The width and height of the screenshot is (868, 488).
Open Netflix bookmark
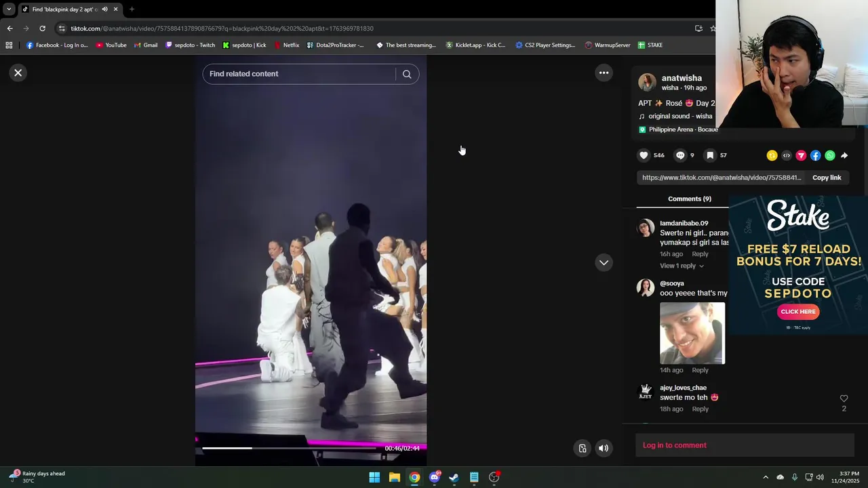[x=286, y=45]
